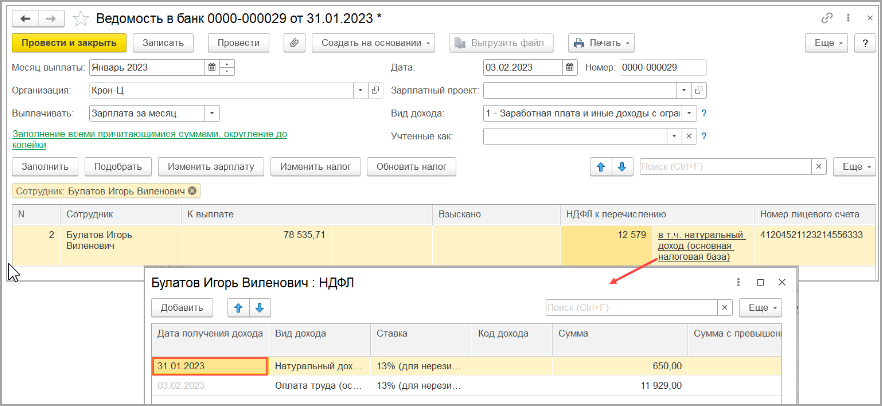Move row up in the НДФЛ dialog
The width and height of the screenshot is (882, 406).
coord(238,308)
